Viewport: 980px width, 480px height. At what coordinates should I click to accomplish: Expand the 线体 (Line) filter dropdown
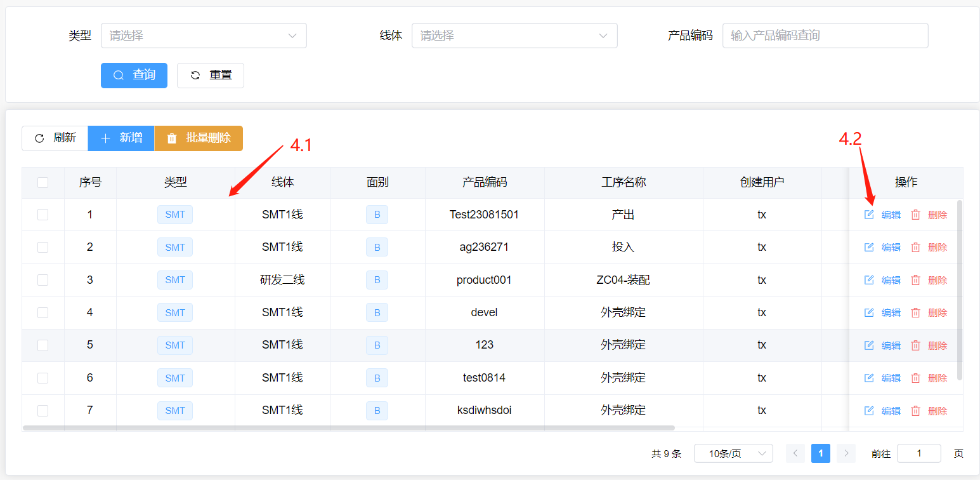pos(514,36)
